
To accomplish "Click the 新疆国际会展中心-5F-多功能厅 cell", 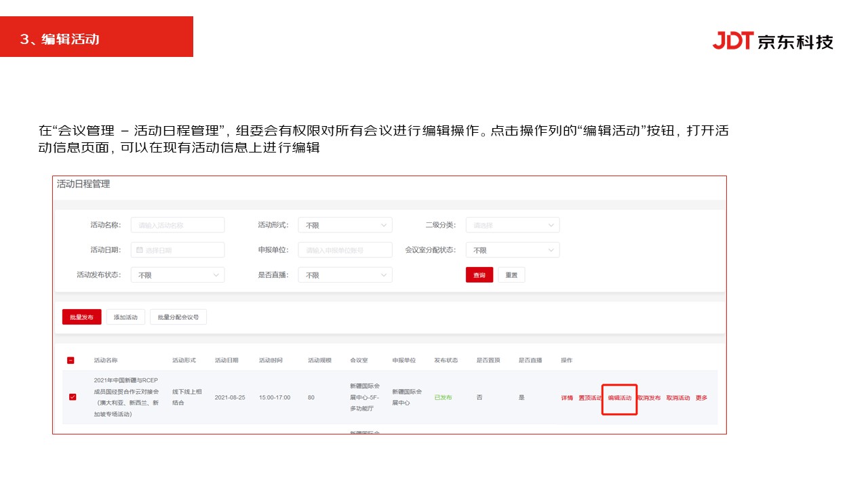I will click(365, 397).
